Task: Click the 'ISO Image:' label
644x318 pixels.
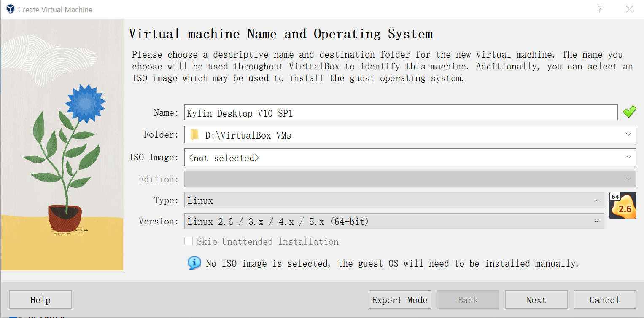Action: point(154,158)
